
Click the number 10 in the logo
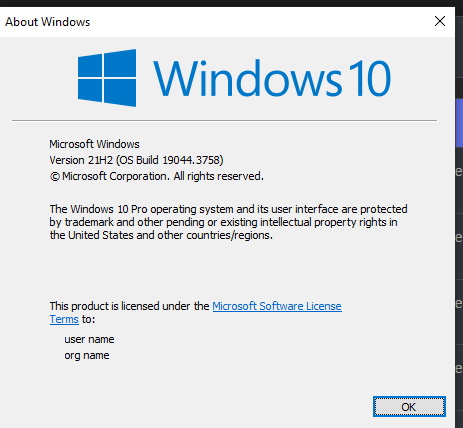pyautogui.click(x=369, y=78)
